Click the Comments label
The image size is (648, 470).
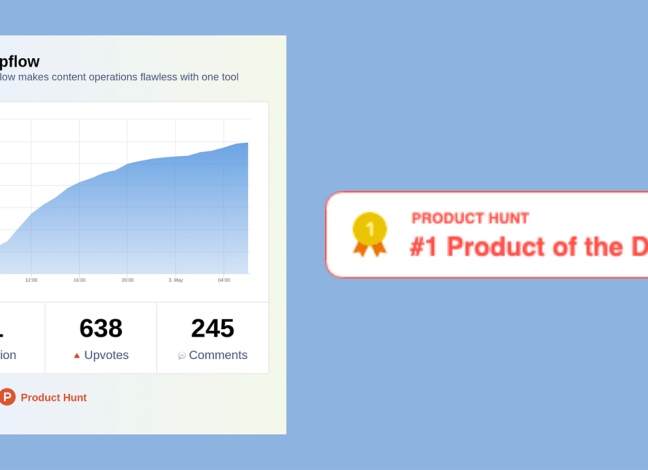click(x=218, y=355)
